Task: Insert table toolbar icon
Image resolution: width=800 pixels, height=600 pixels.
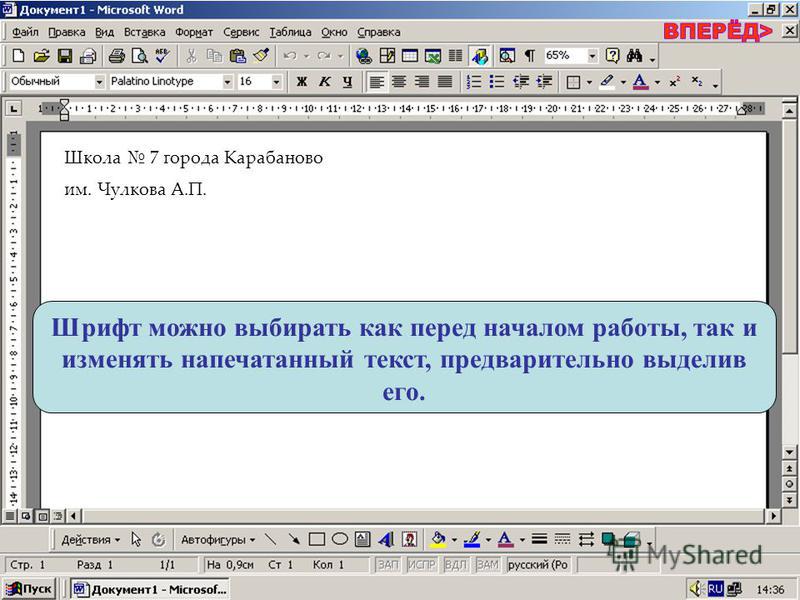Action: click(x=410, y=56)
